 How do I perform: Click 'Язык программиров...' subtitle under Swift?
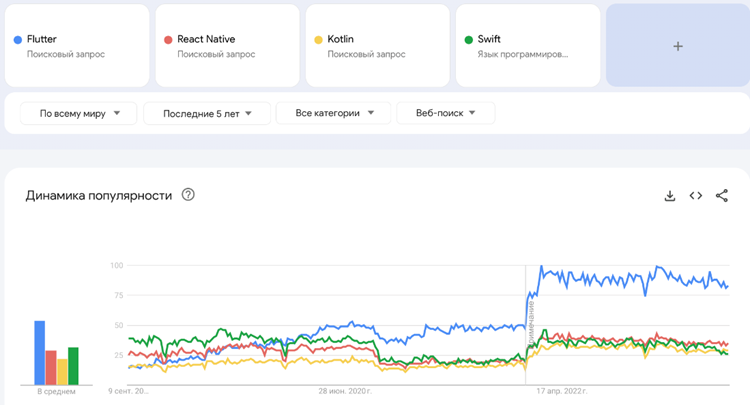click(x=523, y=55)
